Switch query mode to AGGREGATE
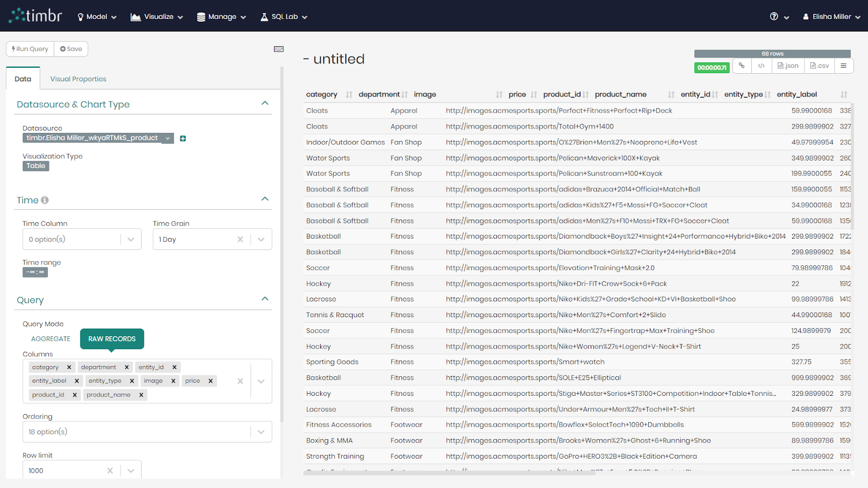The height and width of the screenshot is (488, 868). 50,339
